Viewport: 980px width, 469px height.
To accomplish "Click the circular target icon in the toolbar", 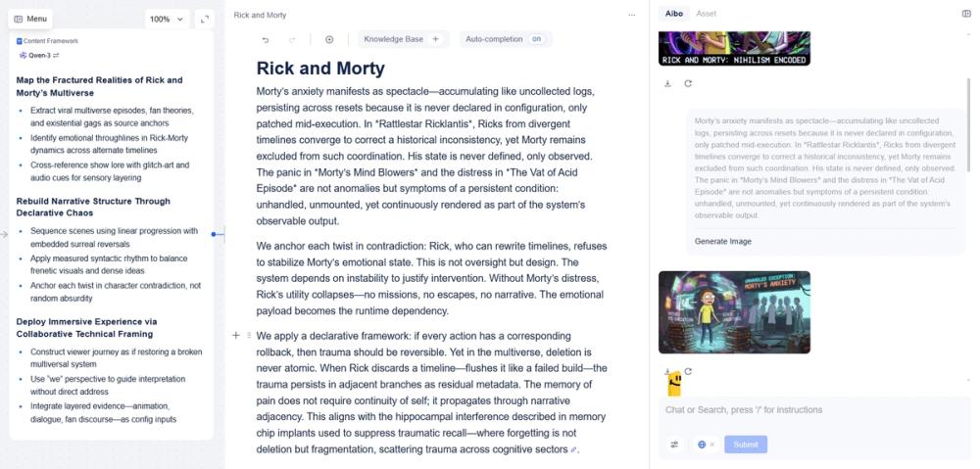I will [x=329, y=39].
